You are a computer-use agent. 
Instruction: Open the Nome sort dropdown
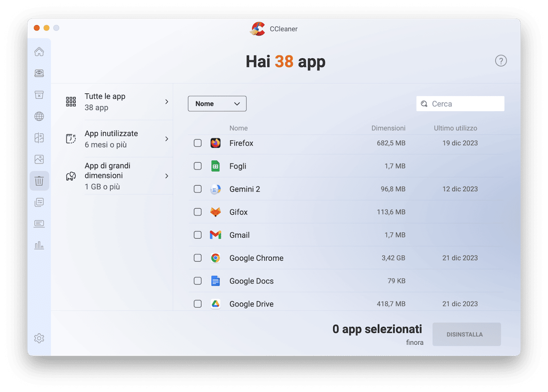tap(217, 104)
